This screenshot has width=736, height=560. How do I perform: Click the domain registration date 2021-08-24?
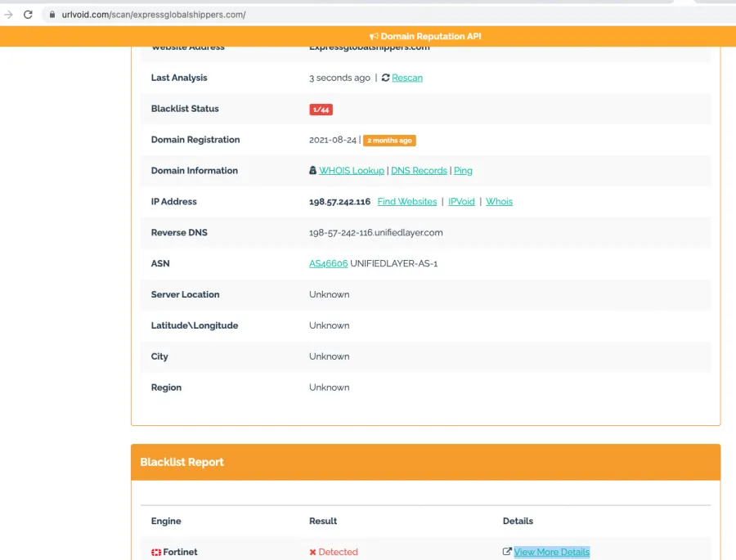click(x=333, y=140)
